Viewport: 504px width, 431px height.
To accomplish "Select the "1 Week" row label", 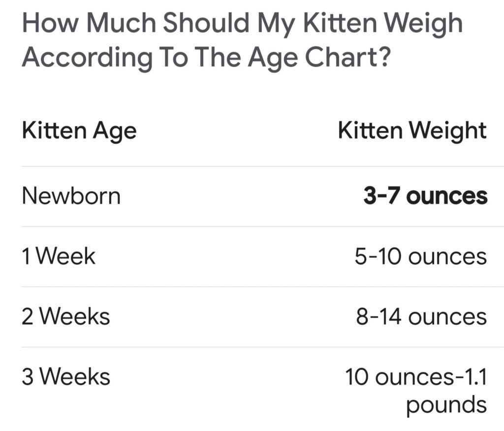I will [x=59, y=257].
